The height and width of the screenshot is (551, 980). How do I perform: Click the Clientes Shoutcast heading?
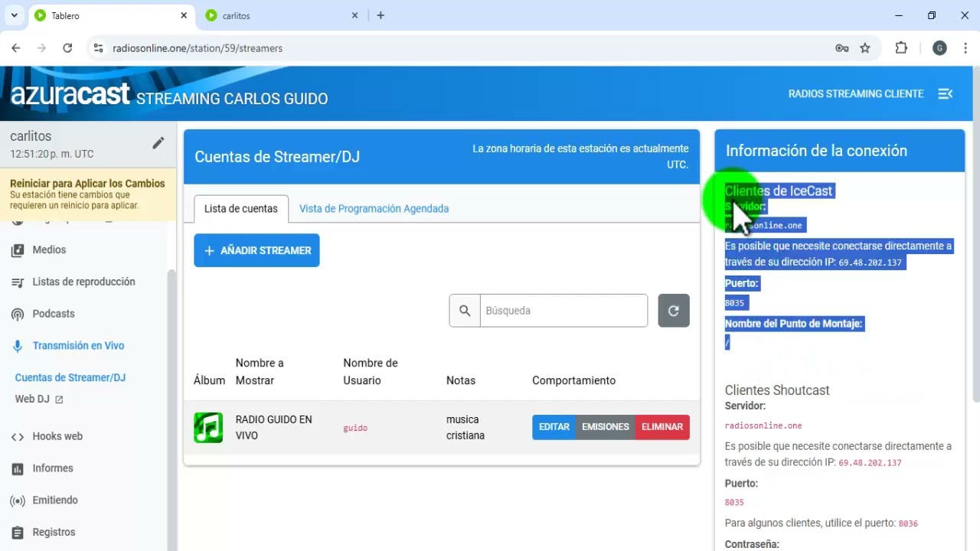(777, 390)
